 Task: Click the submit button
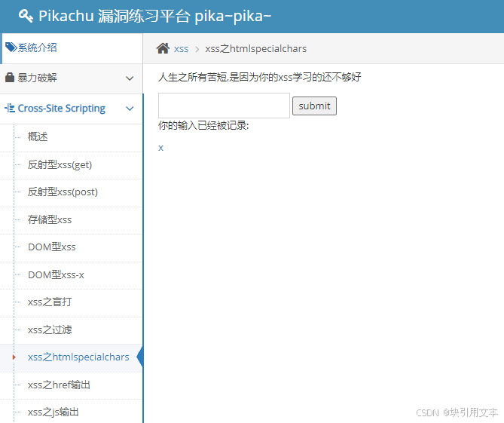click(x=314, y=106)
